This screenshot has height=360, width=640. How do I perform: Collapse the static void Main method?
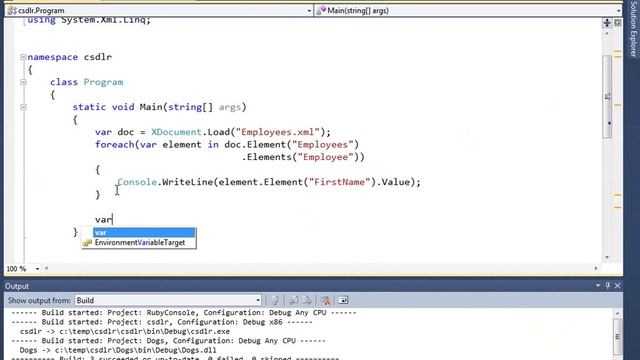(23, 107)
